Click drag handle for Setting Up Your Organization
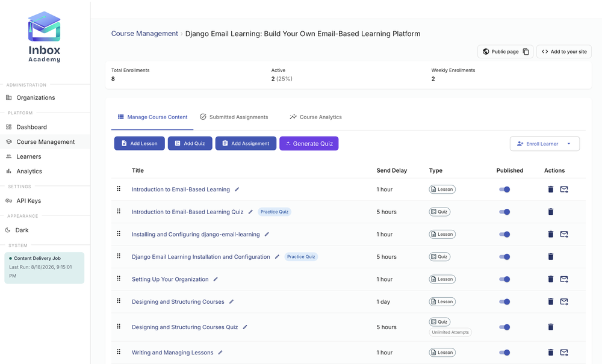The image size is (602, 364). point(119,279)
